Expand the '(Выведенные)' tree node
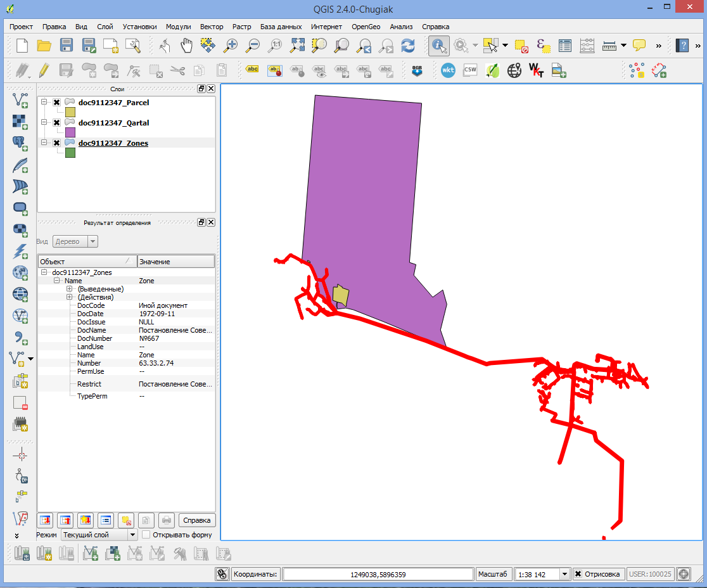707x588 pixels. point(70,289)
